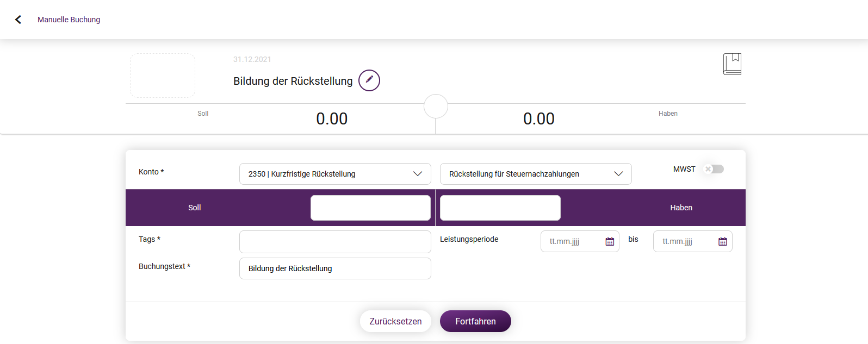Open the 2350 Kurzfristige Rückstellung dropdown
This screenshot has width=868, height=344.
coord(335,174)
